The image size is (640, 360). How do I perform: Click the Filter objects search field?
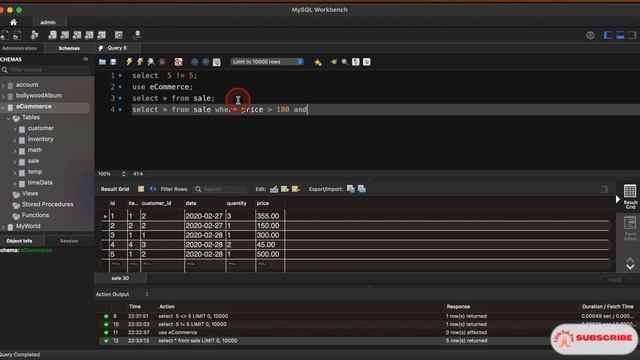point(46,70)
